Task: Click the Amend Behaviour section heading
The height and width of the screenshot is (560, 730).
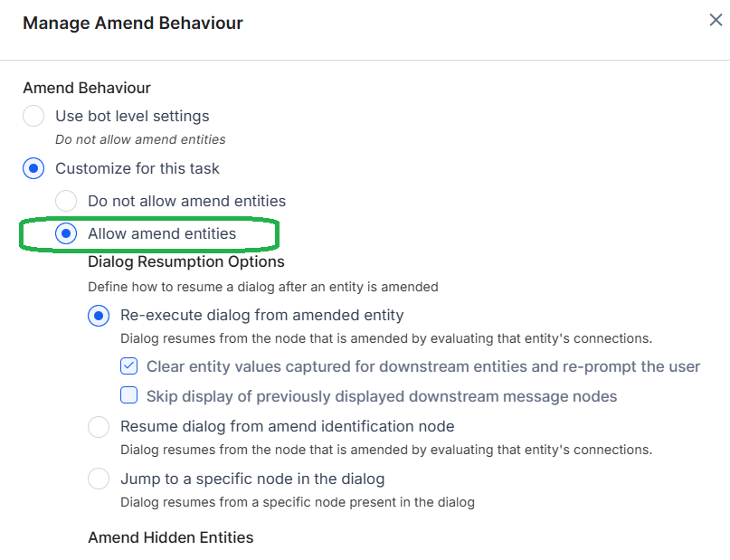Action: tap(87, 88)
